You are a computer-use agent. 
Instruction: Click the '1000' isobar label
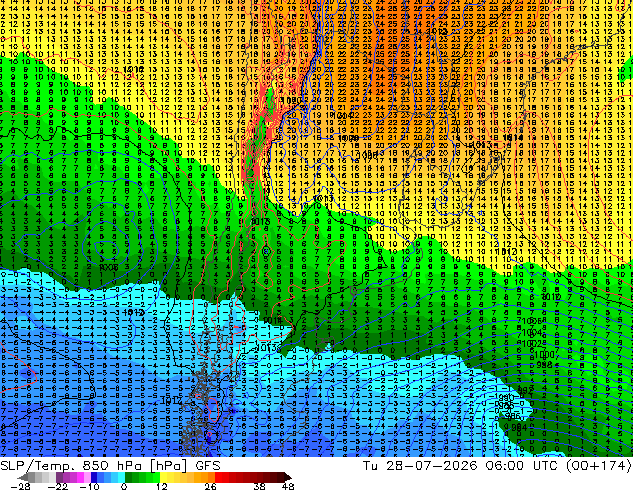(544, 355)
